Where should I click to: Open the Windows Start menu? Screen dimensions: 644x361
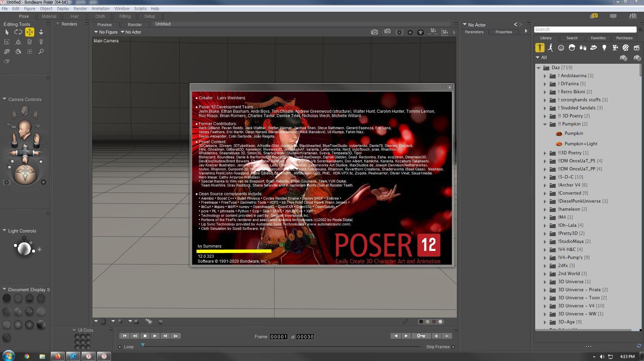coord(8,356)
